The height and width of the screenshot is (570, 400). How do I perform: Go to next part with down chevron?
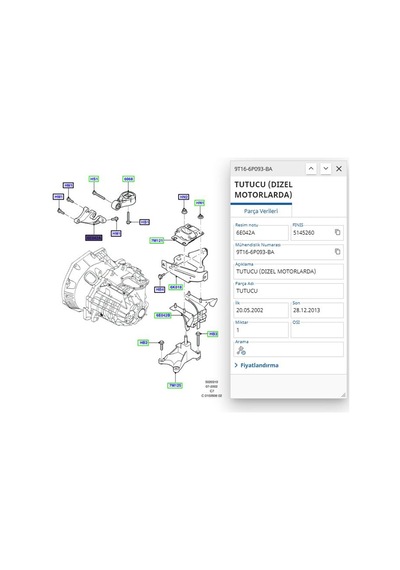[325, 169]
